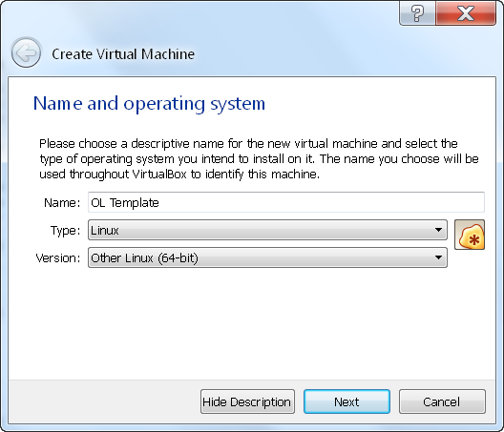Close the Create Virtual Machine dialog
504x432 pixels.
(x=466, y=13)
